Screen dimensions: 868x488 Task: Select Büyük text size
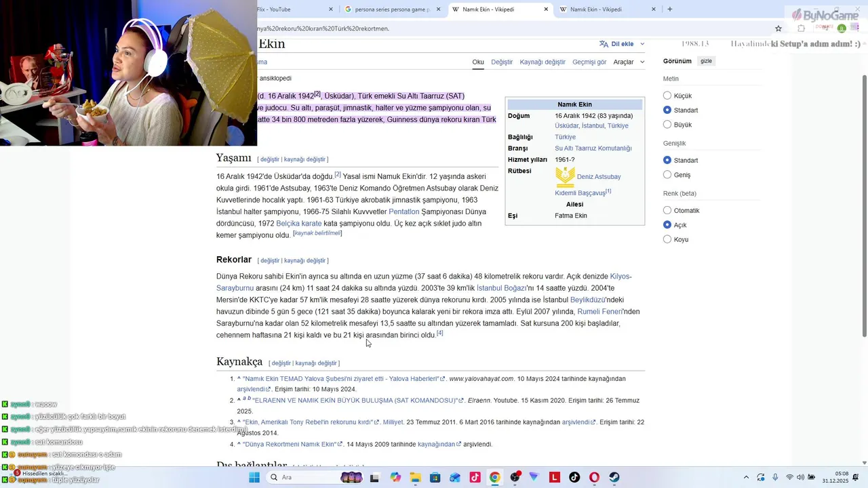click(667, 125)
